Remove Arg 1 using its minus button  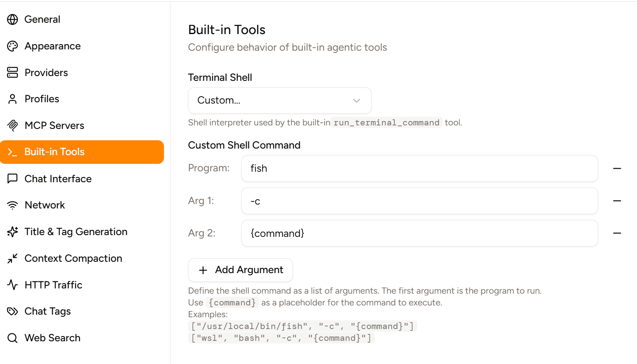tap(617, 201)
